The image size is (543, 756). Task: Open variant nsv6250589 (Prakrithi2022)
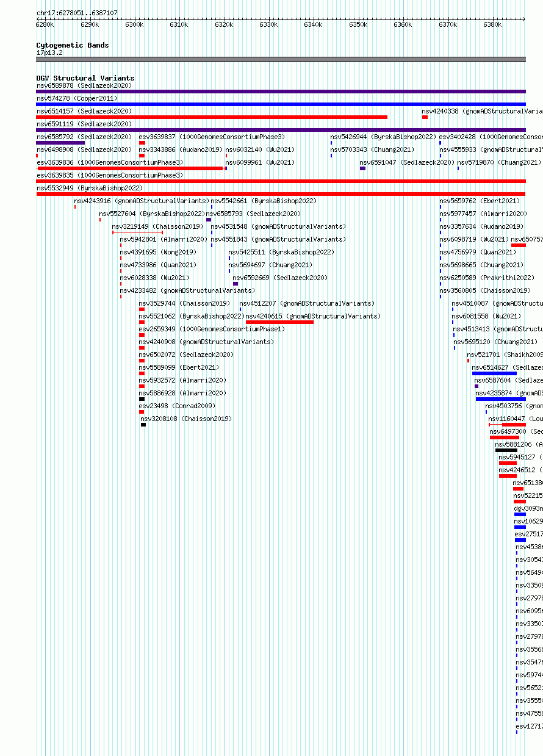[487, 278]
